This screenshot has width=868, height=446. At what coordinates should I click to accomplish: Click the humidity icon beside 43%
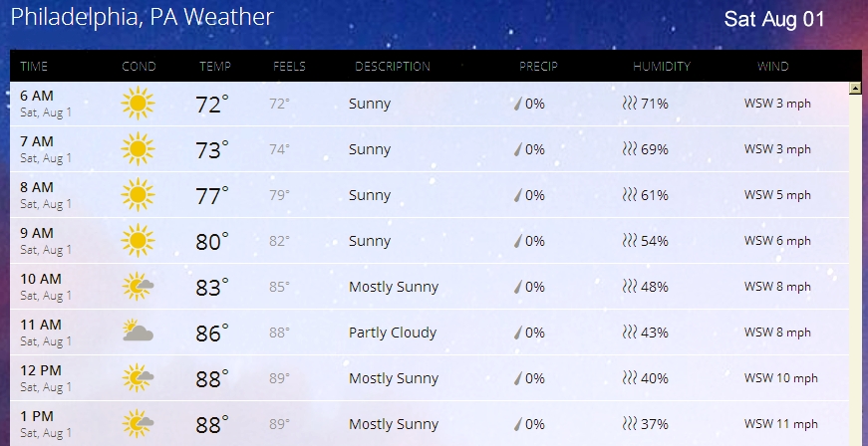pos(629,333)
